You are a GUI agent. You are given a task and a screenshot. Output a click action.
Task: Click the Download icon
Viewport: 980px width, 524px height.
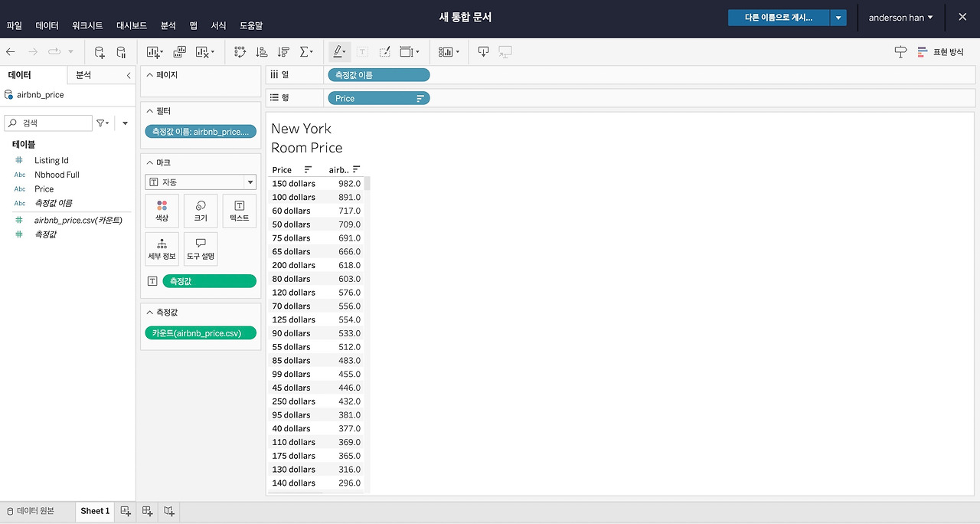483,52
